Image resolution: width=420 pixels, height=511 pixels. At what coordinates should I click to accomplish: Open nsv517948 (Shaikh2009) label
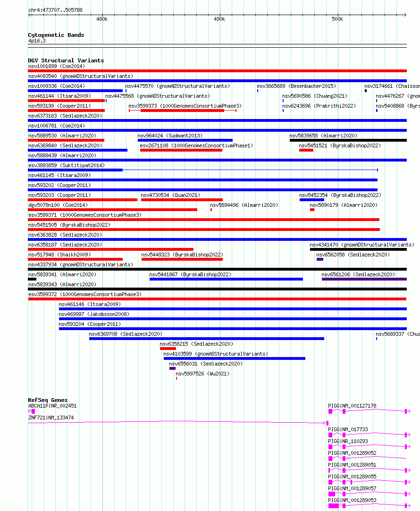tap(59, 255)
